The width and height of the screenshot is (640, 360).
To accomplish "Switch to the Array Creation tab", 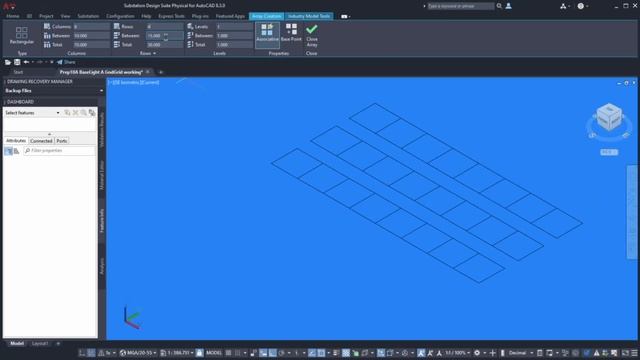I will [267, 16].
